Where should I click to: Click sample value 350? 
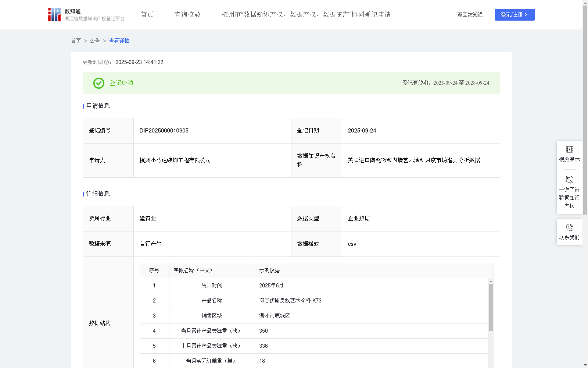[263, 331]
